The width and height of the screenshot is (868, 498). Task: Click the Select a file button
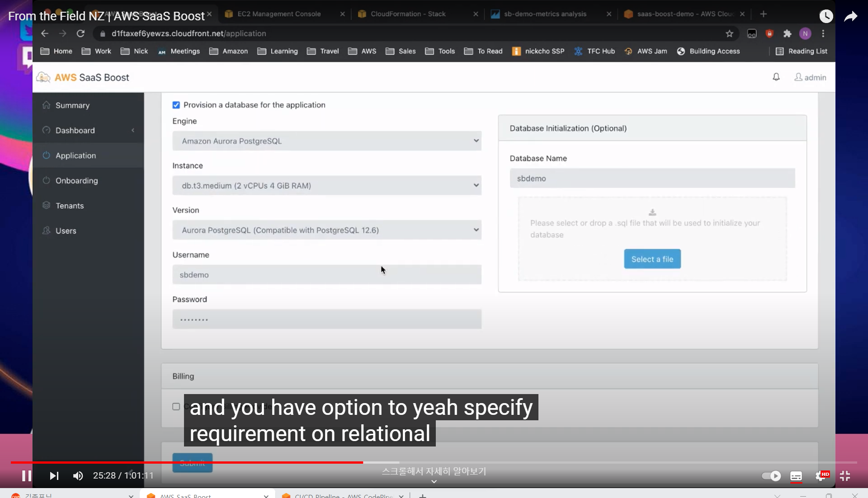click(x=652, y=259)
